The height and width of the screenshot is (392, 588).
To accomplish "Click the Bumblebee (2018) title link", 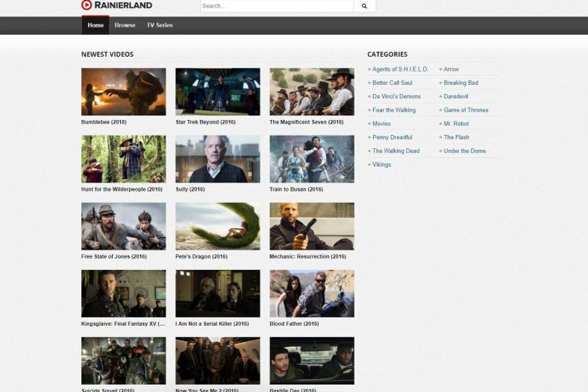I will pyautogui.click(x=104, y=122).
